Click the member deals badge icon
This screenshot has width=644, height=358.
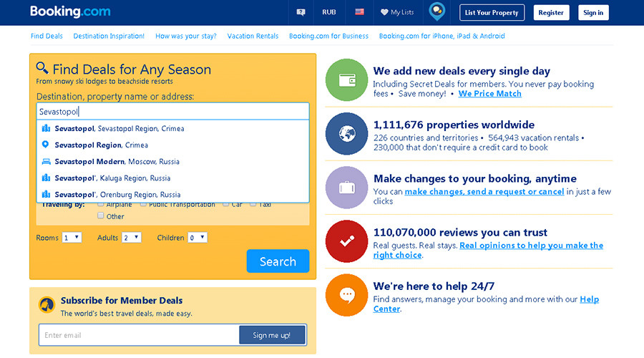tap(47, 305)
